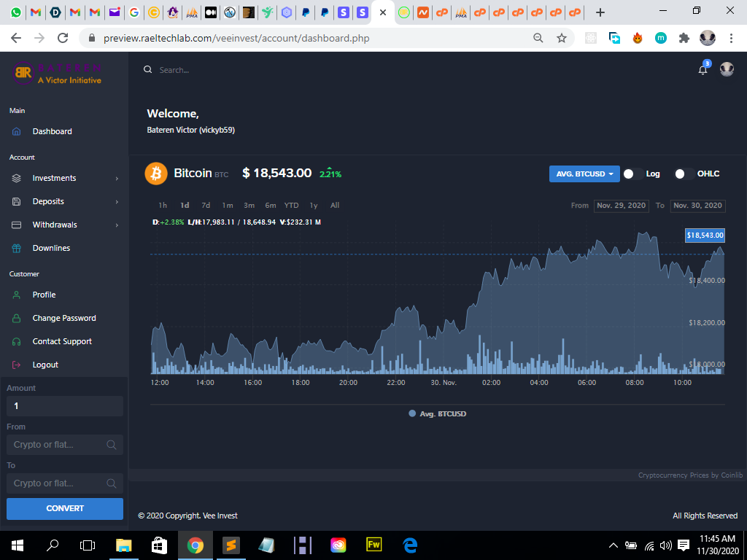
Task: Open the AVG. BTCUSD dropdown
Action: [584, 174]
